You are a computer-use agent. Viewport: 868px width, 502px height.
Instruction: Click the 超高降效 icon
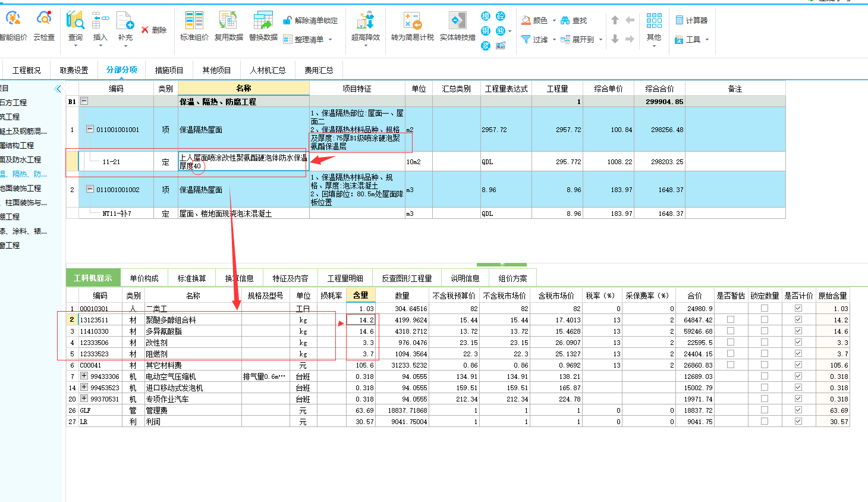pos(365,20)
